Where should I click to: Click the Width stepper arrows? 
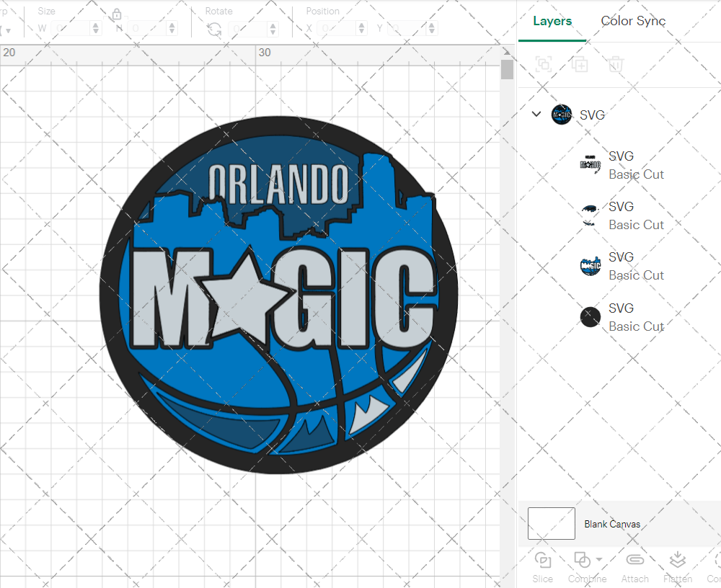point(96,29)
